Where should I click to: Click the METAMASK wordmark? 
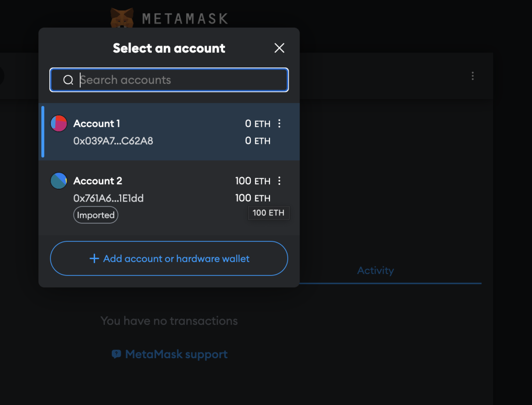click(185, 19)
